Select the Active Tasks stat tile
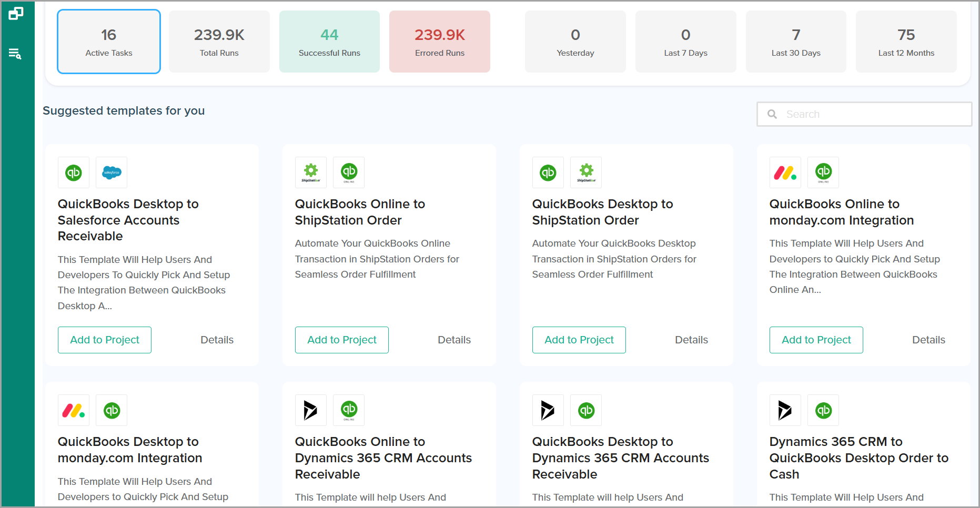 [x=109, y=42]
